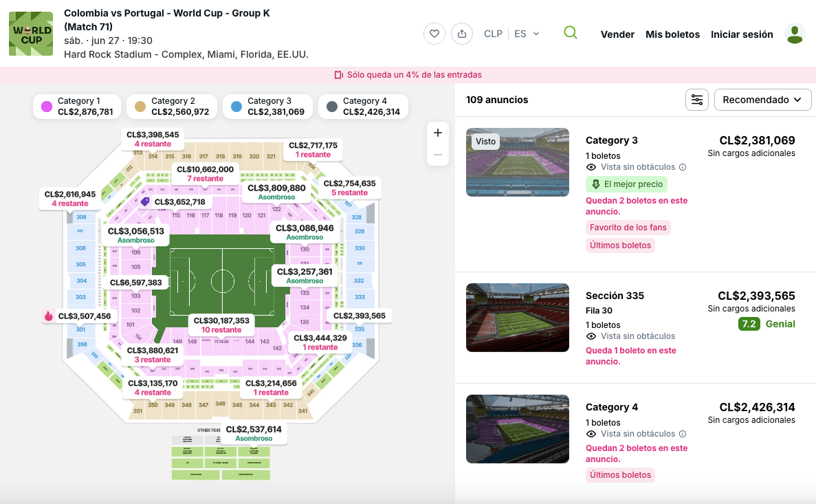Toggle Category 4 filter chip
The image size is (816, 504).
pos(363,106)
